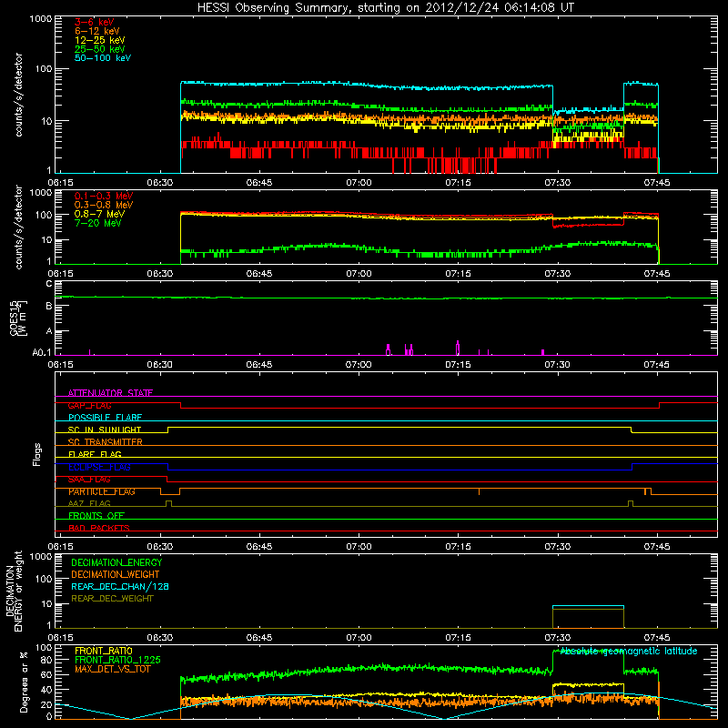Click the Absolute geomagnetic latitude label
This screenshot has height=728, width=728.
(x=629, y=652)
